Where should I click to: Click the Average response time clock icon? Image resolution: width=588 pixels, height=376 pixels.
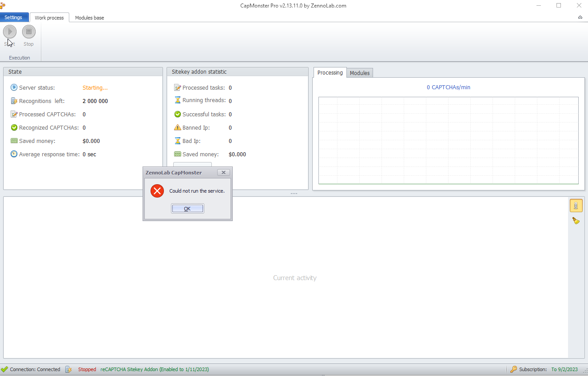click(14, 154)
